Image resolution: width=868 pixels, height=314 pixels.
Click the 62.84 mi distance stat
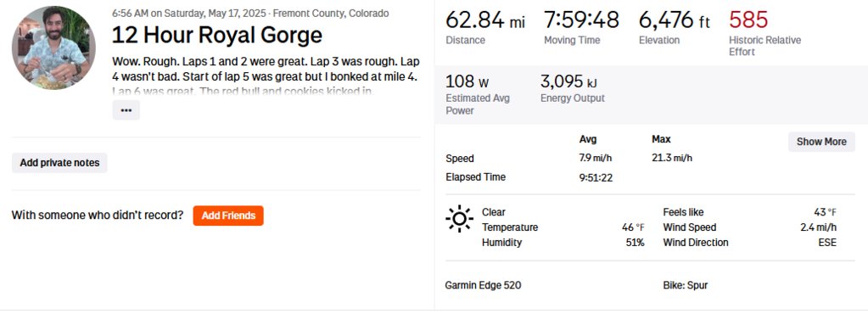pyautogui.click(x=485, y=20)
